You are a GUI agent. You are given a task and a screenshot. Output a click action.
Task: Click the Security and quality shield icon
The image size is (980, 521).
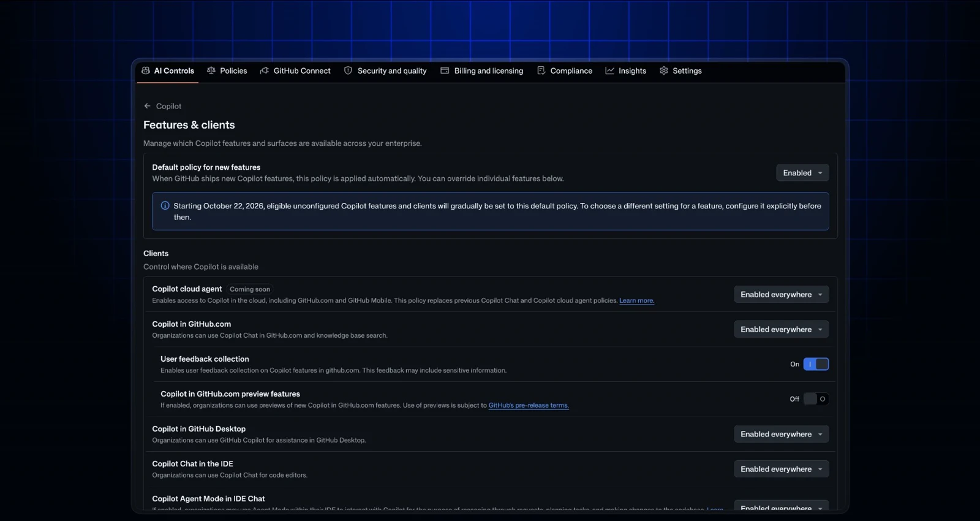(x=348, y=70)
